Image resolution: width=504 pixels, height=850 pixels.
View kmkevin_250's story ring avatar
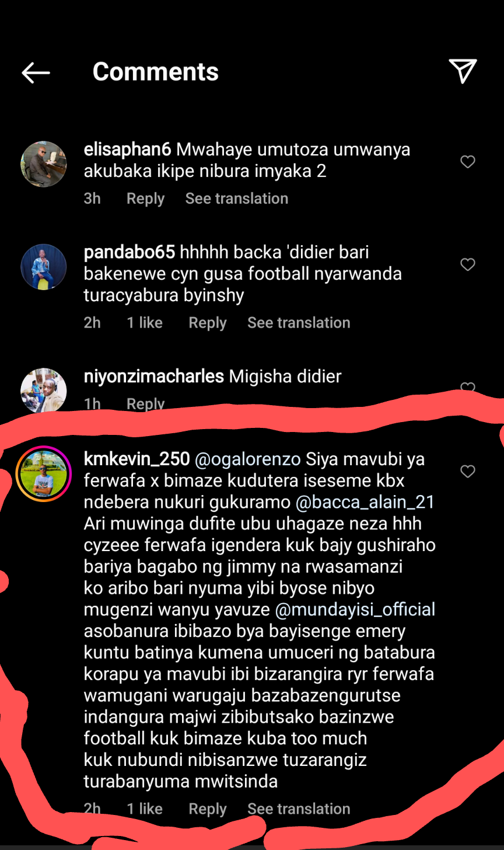44,473
